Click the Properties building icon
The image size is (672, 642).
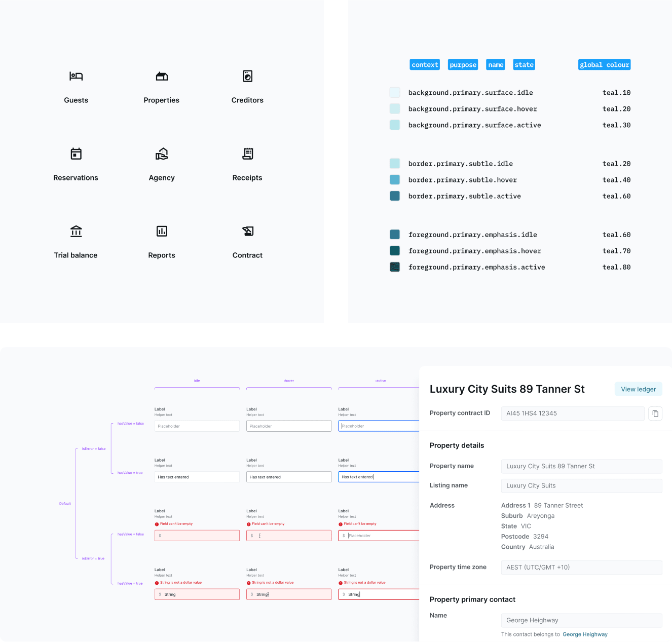pos(162,76)
